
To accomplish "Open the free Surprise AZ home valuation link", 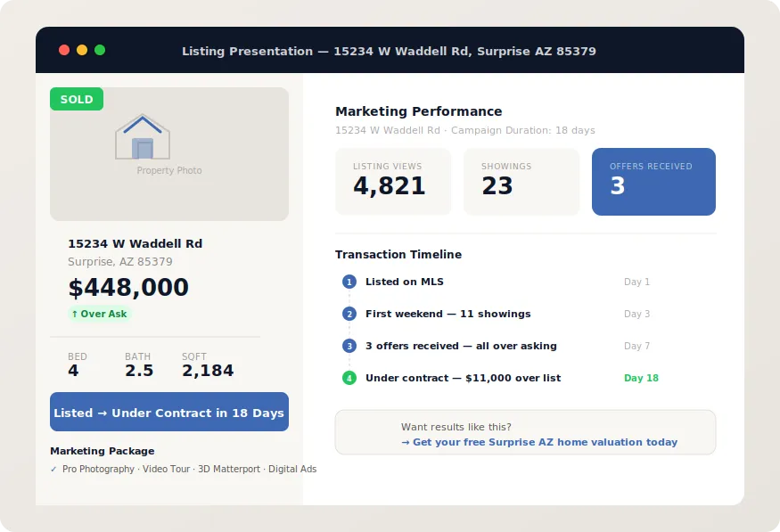I will 539,442.
